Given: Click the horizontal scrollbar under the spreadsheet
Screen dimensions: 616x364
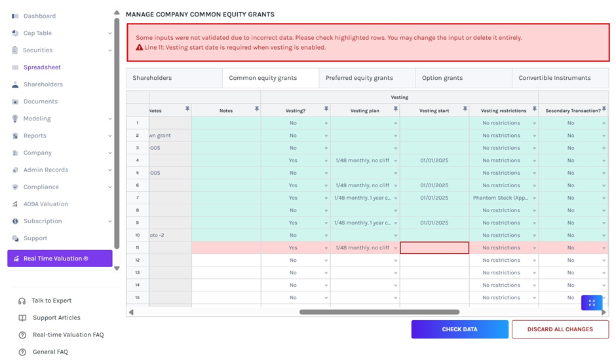Looking at the screenshot, I should point(379,312).
